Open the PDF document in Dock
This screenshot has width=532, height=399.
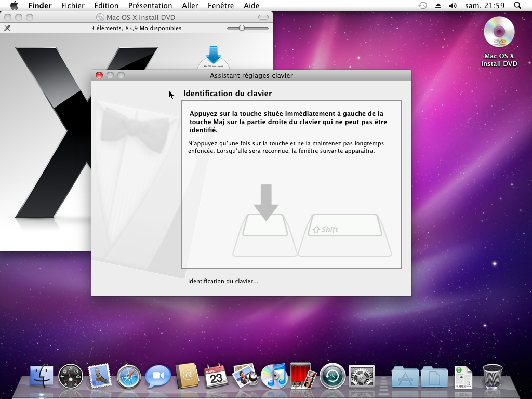point(463,377)
